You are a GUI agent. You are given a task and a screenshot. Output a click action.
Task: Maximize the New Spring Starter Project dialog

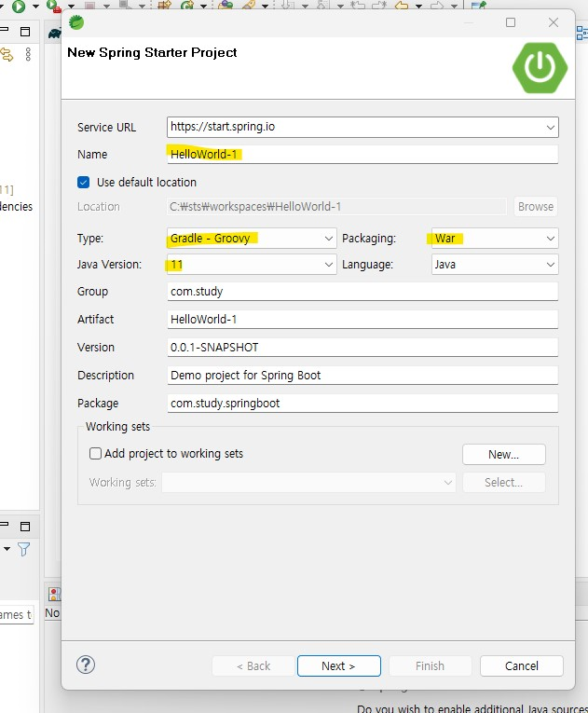coord(511,22)
